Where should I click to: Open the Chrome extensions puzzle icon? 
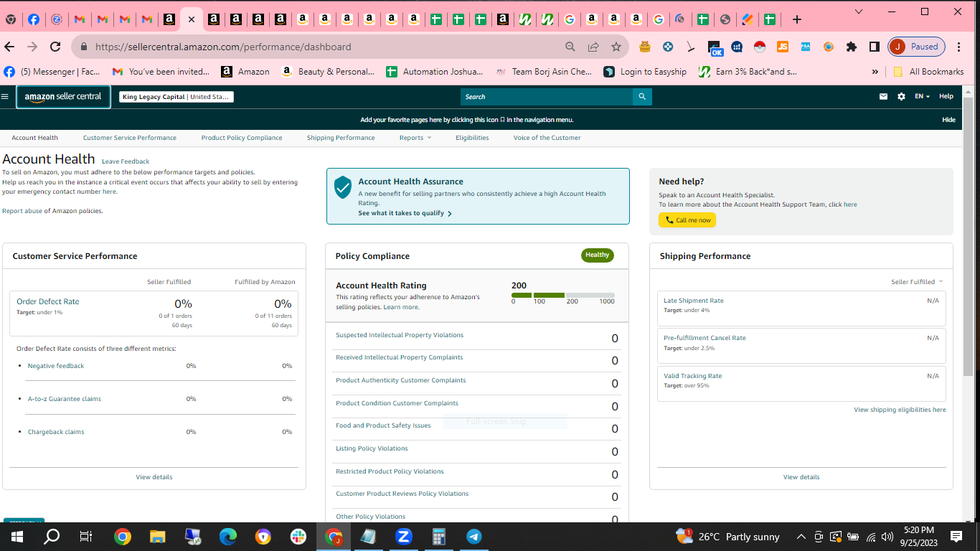[852, 47]
